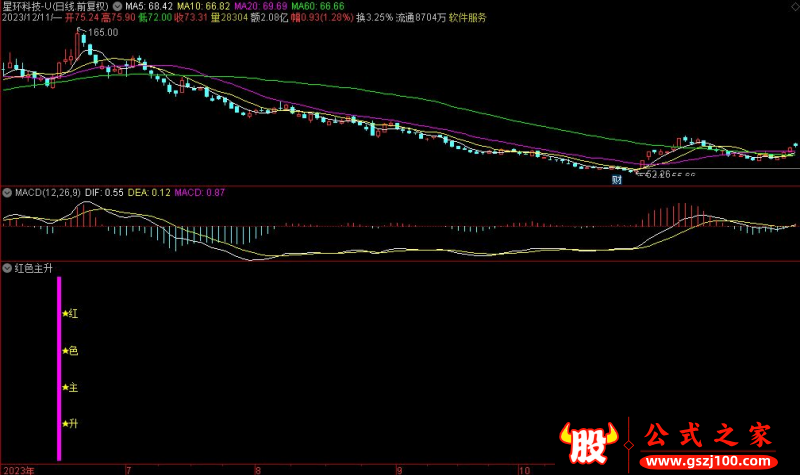Open the MACD indicator dropdown circle

tap(6, 191)
